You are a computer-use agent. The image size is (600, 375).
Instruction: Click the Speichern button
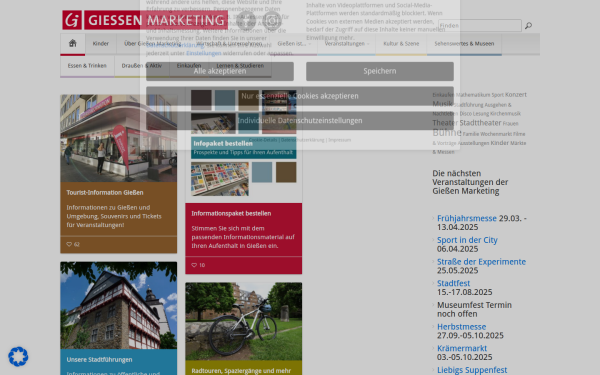(380, 71)
